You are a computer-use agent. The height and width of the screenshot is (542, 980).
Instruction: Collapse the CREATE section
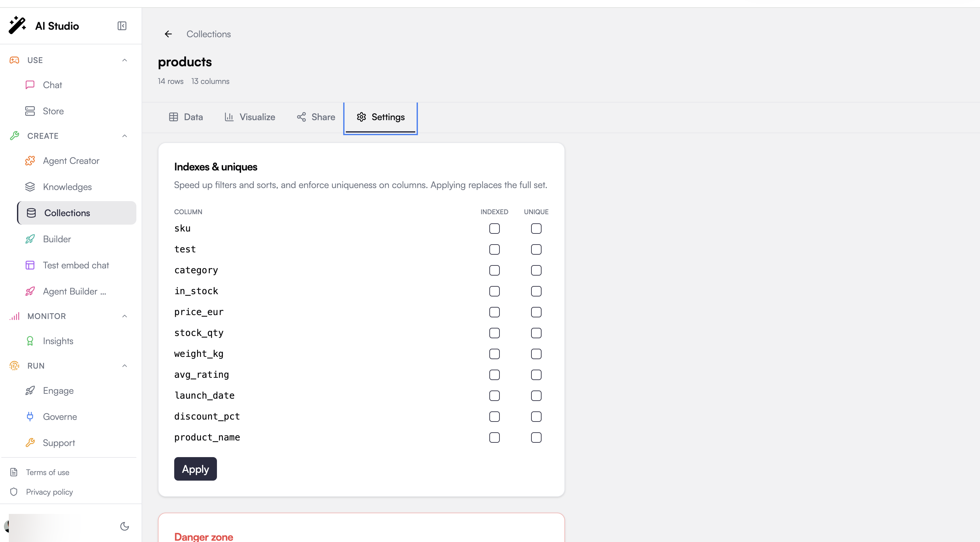point(124,136)
